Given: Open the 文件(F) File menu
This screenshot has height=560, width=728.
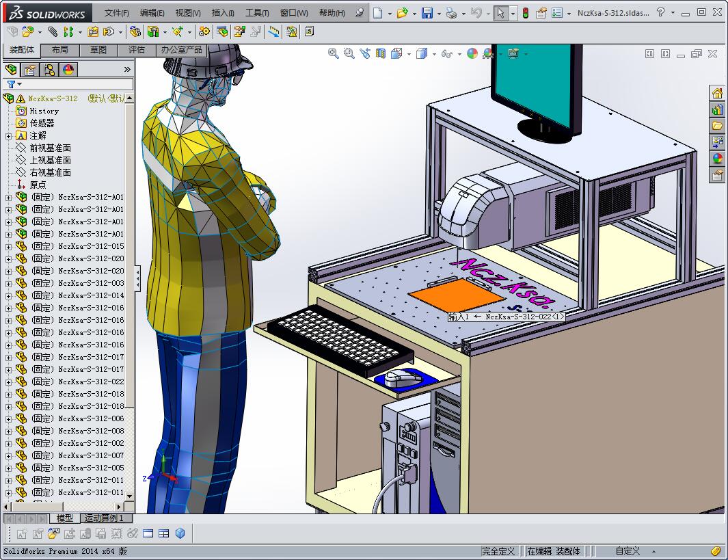Looking at the screenshot, I should 116,13.
